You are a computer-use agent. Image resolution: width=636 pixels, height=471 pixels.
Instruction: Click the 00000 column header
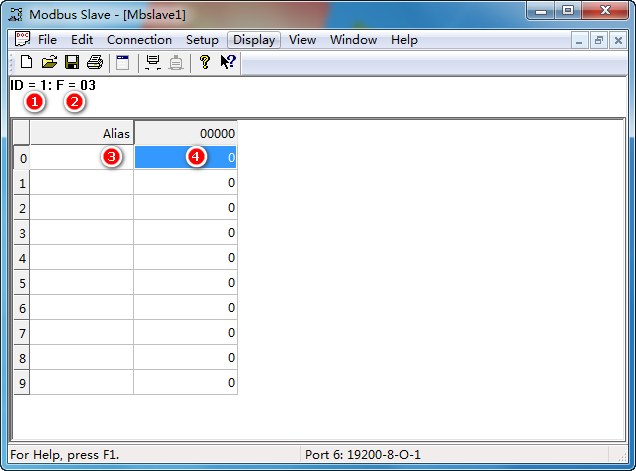coord(185,133)
